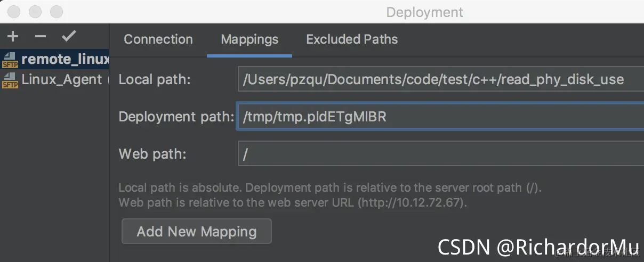
Task: Open the Mappings tab
Action: coord(249,39)
